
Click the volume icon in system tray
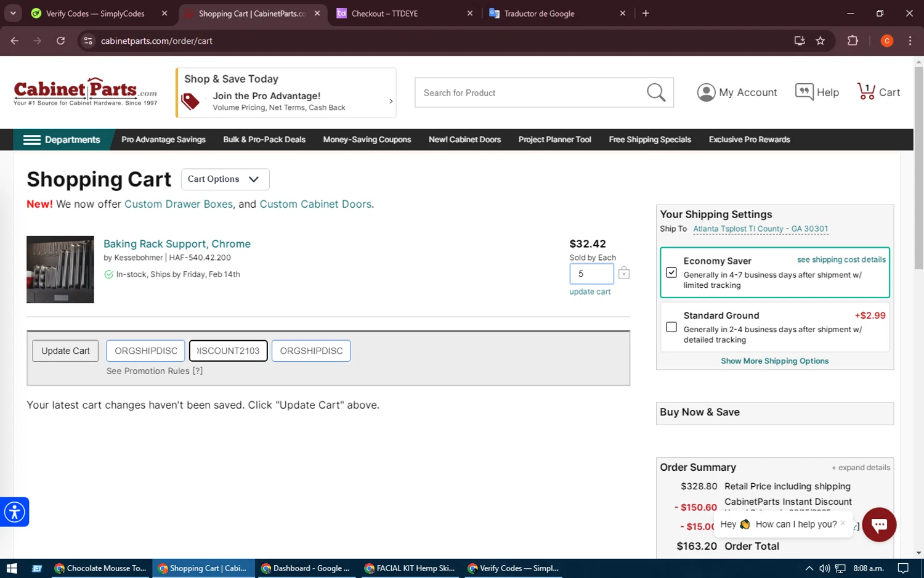click(825, 568)
